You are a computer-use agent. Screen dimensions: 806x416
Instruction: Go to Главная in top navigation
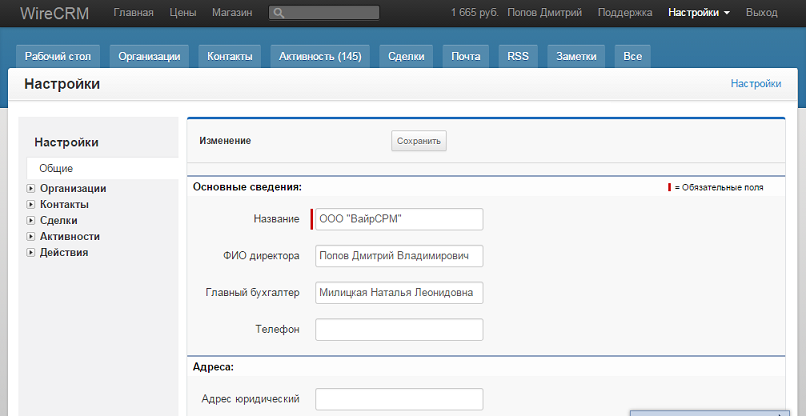click(x=133, y=13)
